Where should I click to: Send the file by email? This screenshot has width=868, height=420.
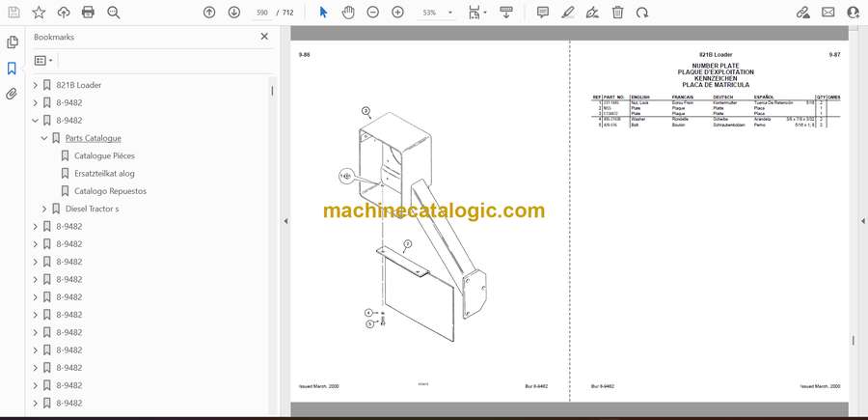828,13
